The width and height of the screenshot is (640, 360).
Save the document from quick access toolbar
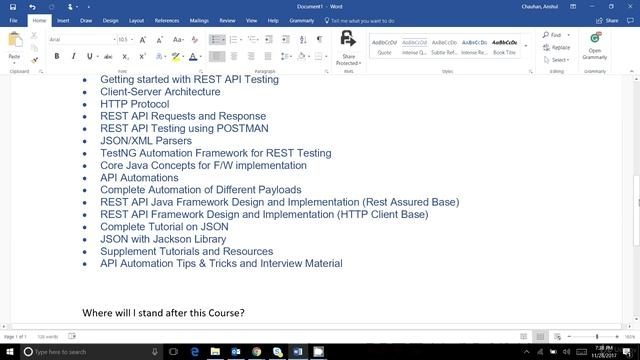[x=13, y=7]
